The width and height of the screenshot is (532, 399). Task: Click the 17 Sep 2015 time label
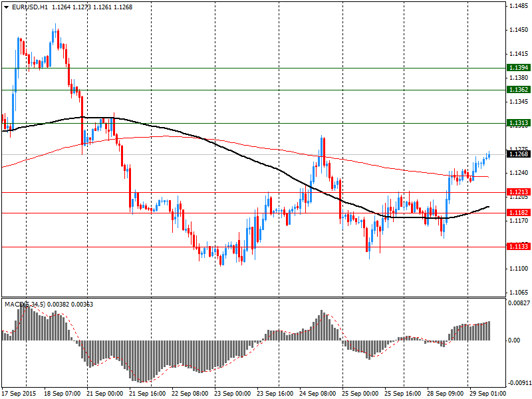point(19,394)
